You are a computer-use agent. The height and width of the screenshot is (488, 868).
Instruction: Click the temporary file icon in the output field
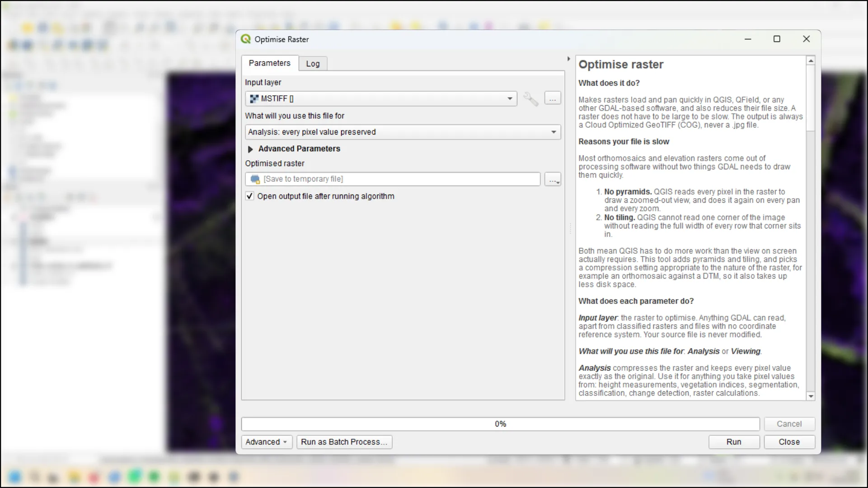pos(255,179)
